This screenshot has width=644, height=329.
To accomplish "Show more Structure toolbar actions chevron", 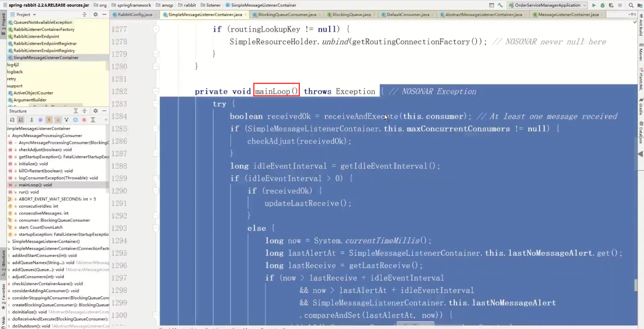I will click(106, 120).
